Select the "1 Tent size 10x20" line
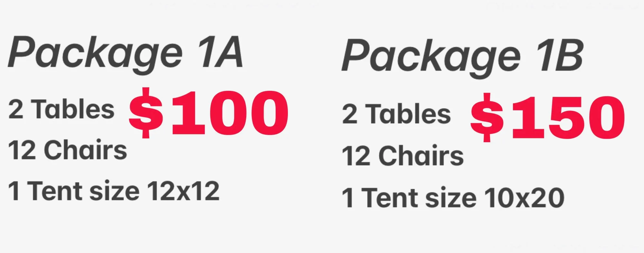Screen dimensions: 644x253 pos(452,197)
